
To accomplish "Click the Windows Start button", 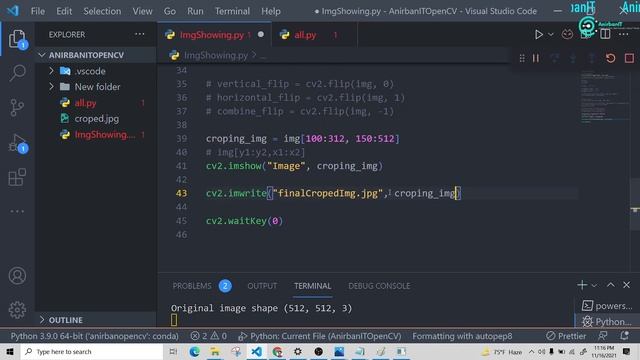I will coord(10,351).
